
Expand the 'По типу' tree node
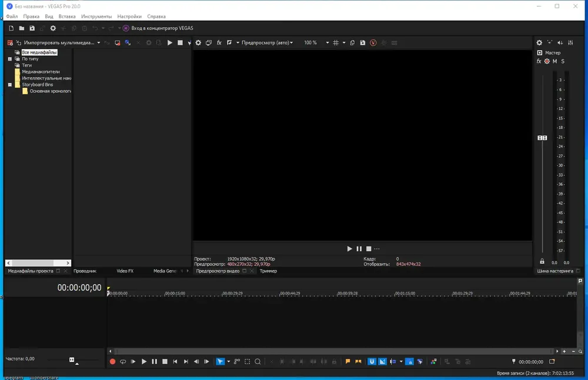click(10, 59)
